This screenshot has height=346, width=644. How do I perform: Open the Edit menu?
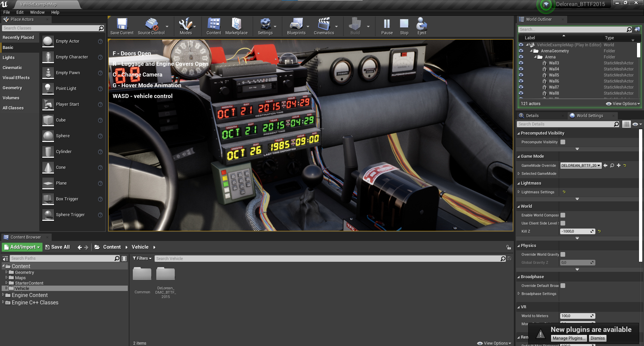20,12
